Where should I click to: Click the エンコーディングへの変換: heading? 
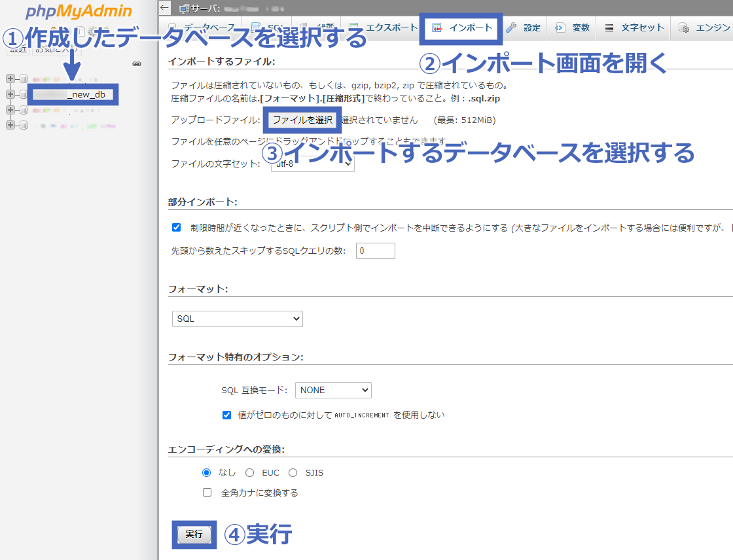[226, 449]
